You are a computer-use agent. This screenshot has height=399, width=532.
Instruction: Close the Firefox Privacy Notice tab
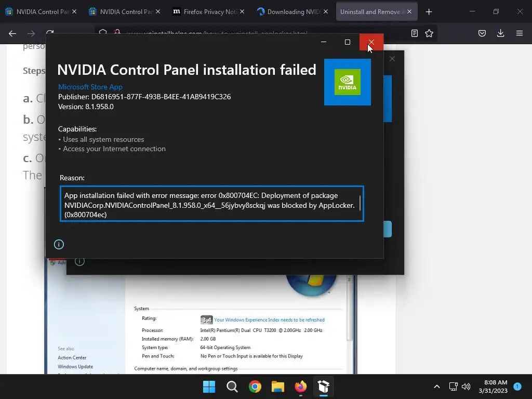pos(242,12)
